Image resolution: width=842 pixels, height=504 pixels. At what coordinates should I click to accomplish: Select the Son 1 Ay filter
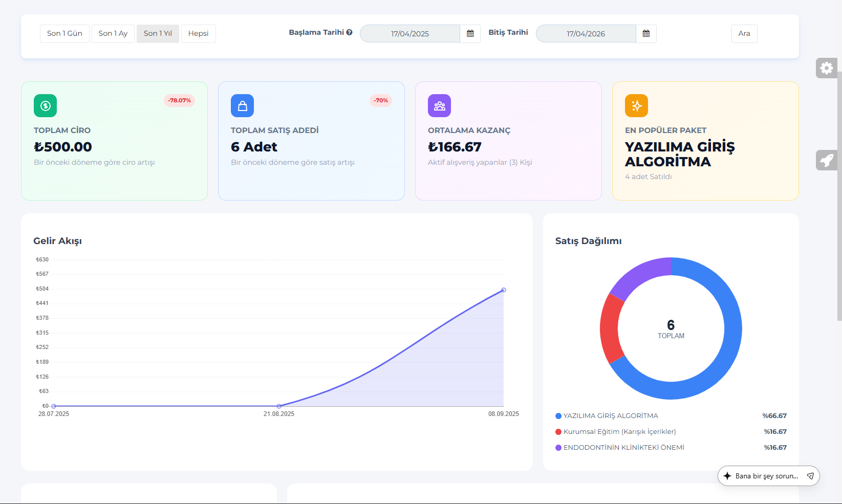[113, 34]
